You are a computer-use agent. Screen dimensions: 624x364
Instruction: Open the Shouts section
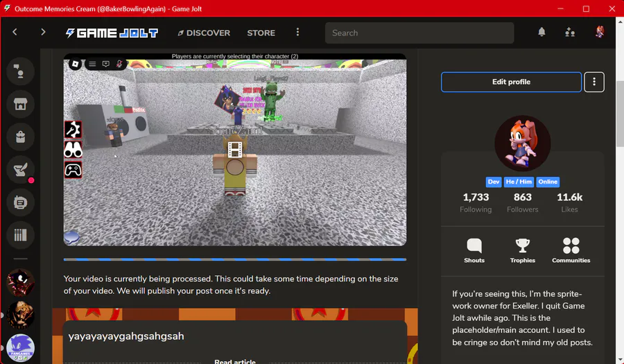(x=474, y=250)
